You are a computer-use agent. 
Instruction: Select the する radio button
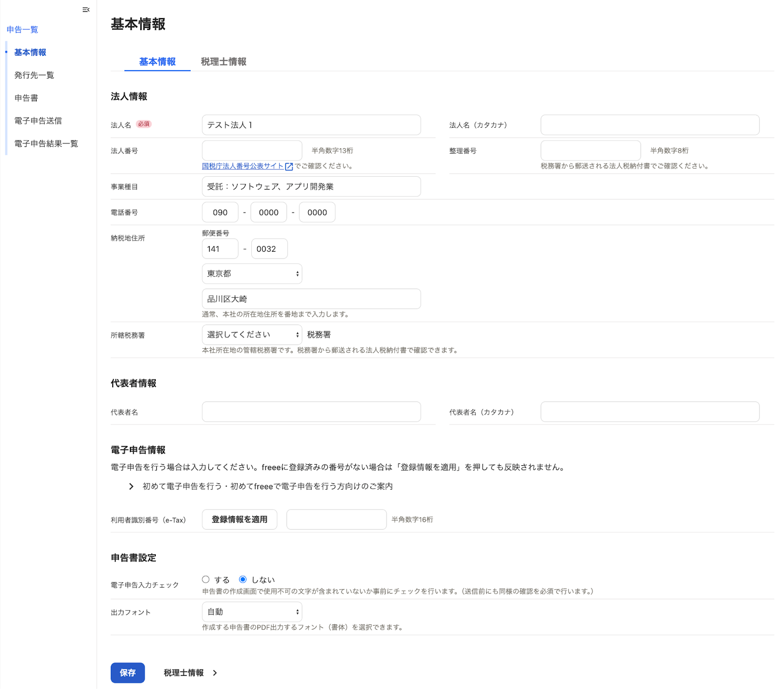(206, 579)
